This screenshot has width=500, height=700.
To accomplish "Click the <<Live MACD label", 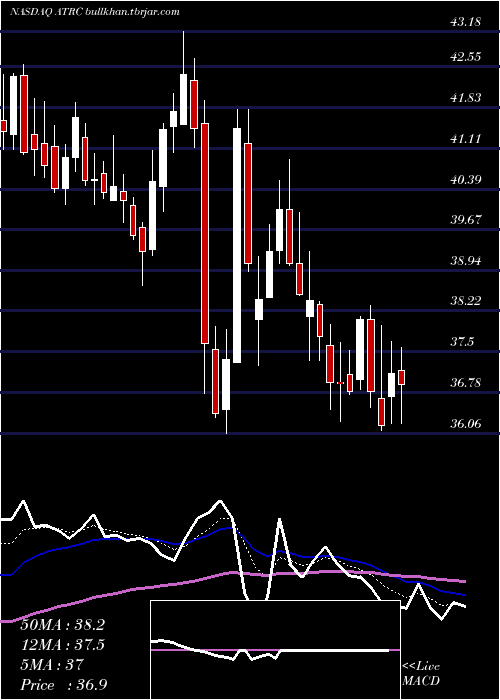I will pos(421,674).
